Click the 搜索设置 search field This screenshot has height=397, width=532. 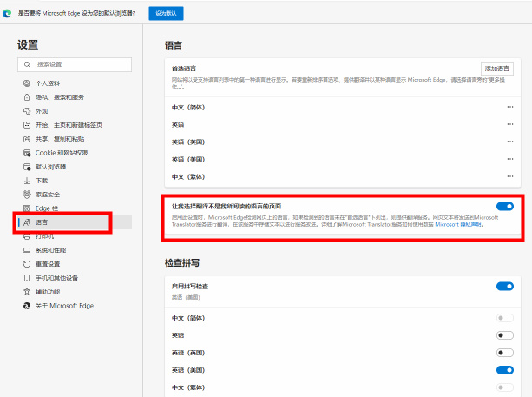[75, 64]
